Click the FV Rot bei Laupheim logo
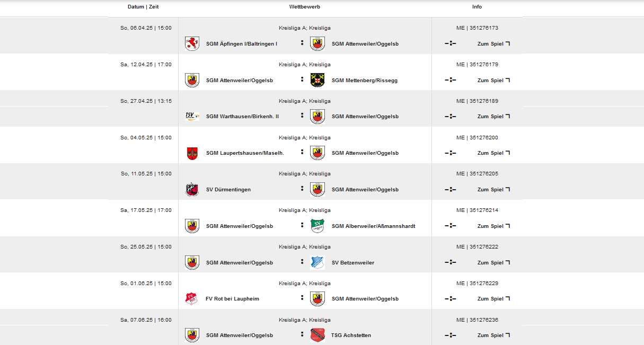This screenshot has width=644, height=345. point(191,298)
